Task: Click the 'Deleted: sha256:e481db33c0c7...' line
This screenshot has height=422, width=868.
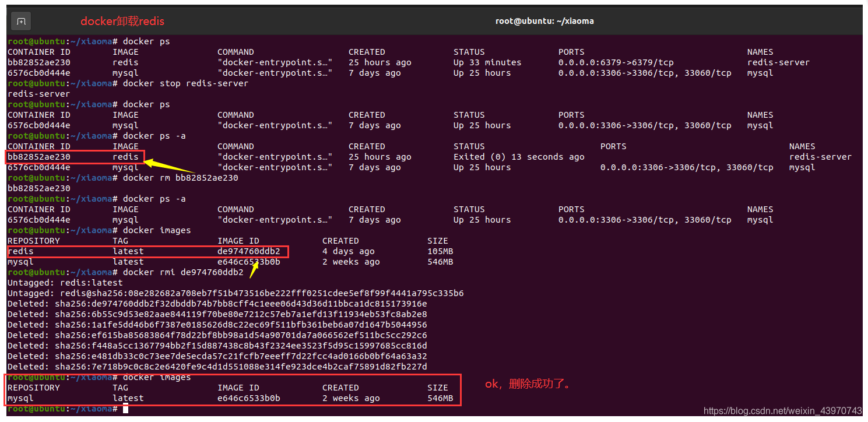Action: click(x=217, y=356)
